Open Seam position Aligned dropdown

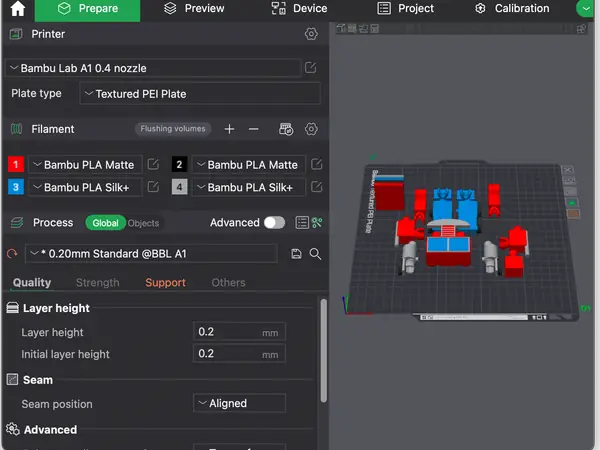tap(239, 403)
